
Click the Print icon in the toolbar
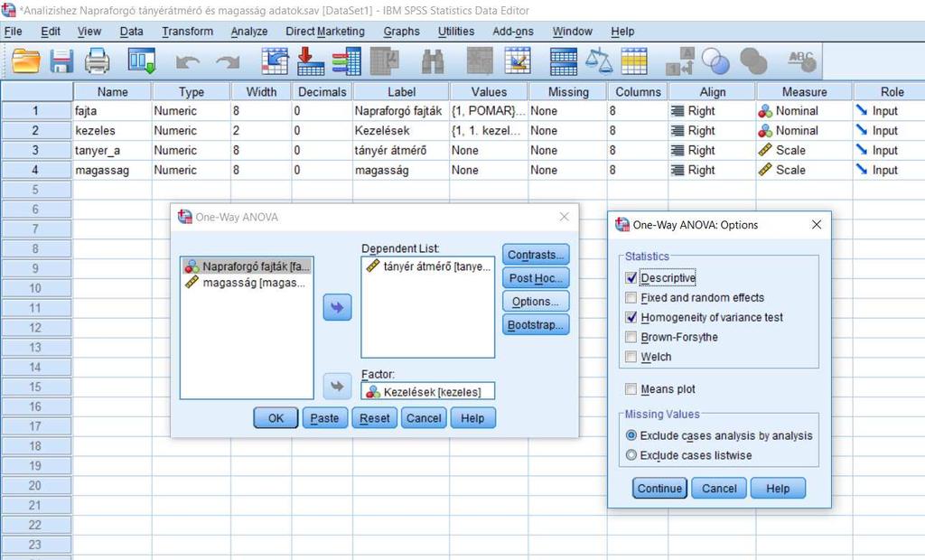97,61
